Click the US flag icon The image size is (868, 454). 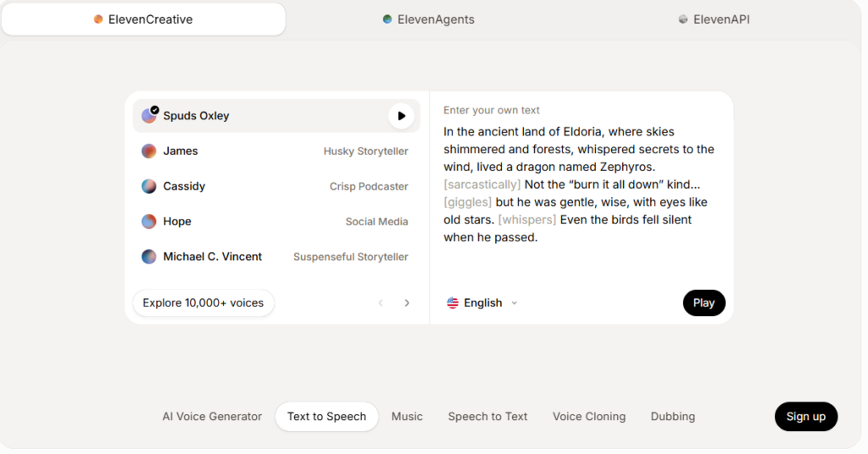coord(453,303)
